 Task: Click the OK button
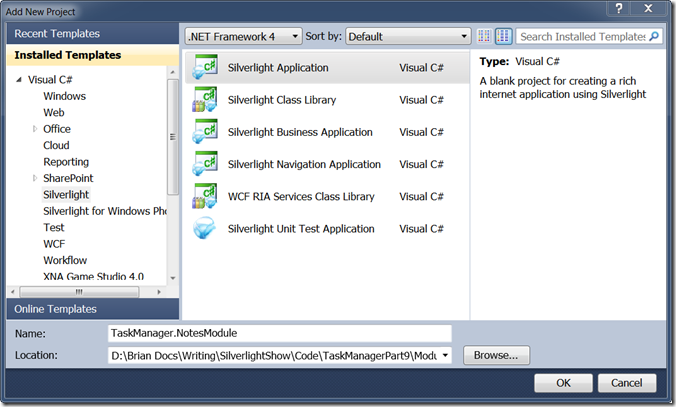coord(563,383)
